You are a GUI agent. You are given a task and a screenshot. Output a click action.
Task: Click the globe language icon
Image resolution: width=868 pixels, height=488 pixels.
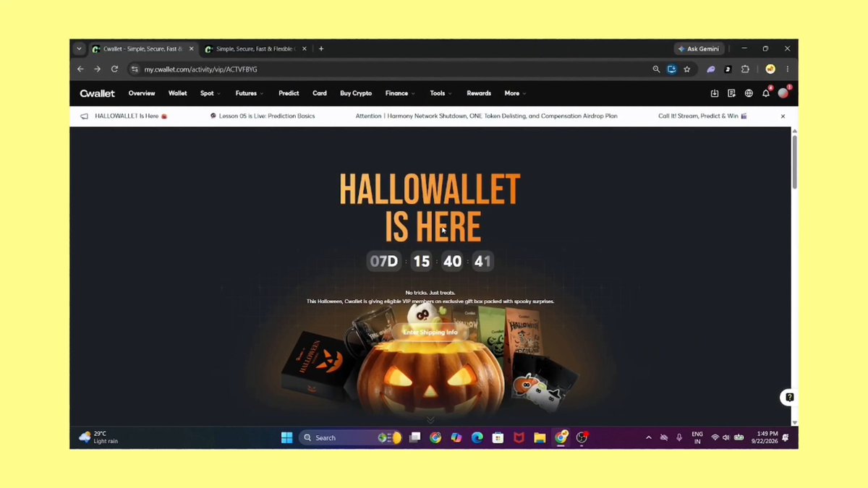coord(749,93)
